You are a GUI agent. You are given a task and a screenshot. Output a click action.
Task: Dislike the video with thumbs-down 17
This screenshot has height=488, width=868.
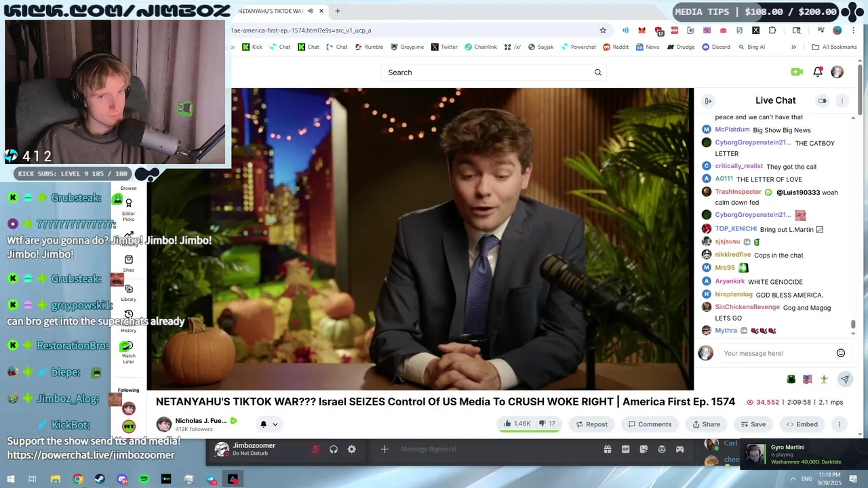click(547, 424)
